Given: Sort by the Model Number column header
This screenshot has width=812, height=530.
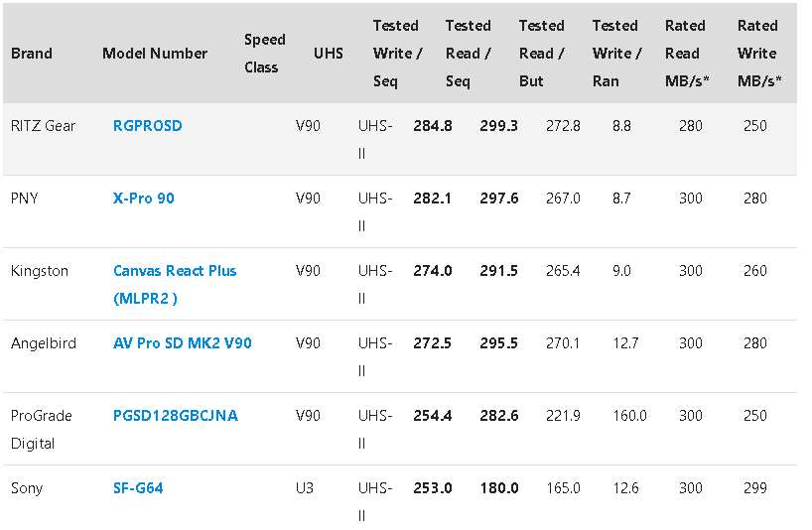Looking at the screenshot, I should pos(155,54).
